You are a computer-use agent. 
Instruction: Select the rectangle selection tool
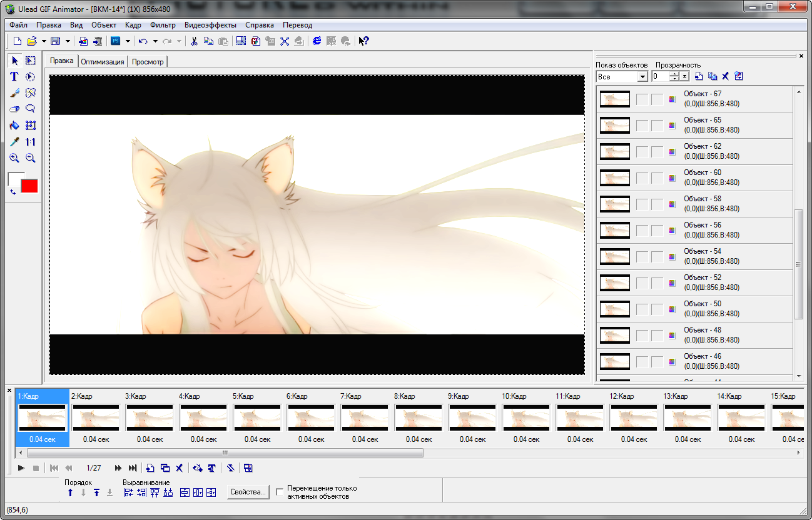(x=30, y=60)
